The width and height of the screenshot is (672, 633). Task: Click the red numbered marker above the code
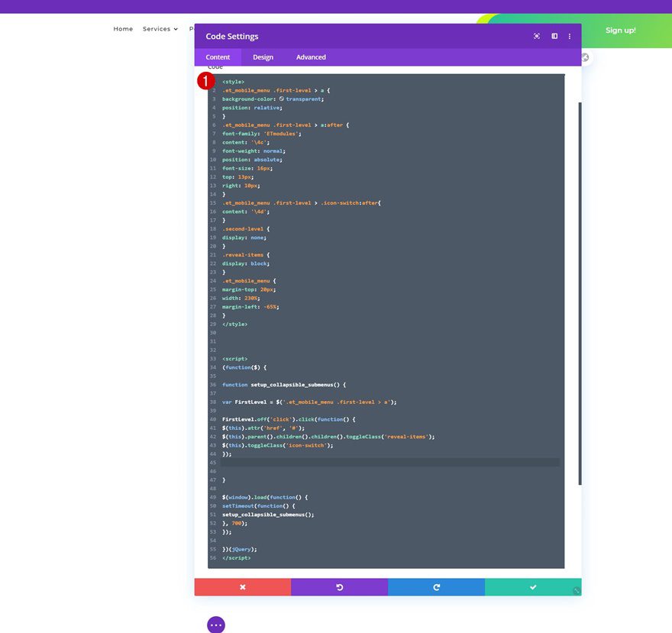coord(206,79)
